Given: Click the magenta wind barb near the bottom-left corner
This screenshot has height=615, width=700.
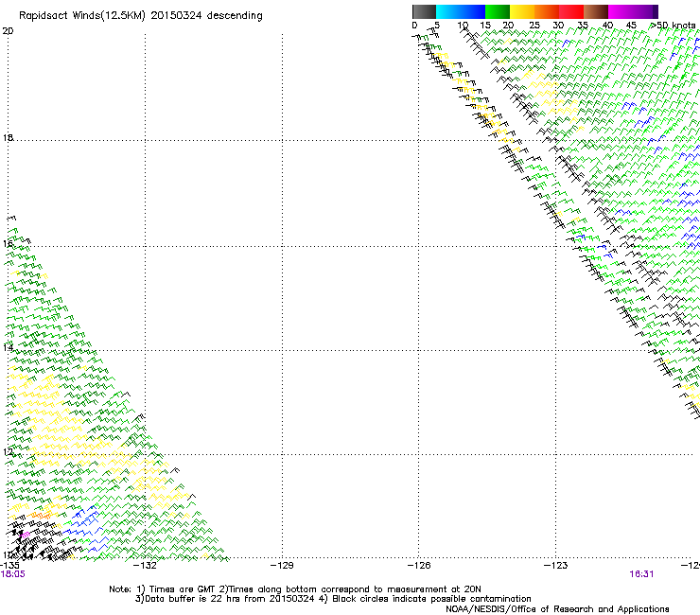Looking at the screenshot, I should (26, 535).
